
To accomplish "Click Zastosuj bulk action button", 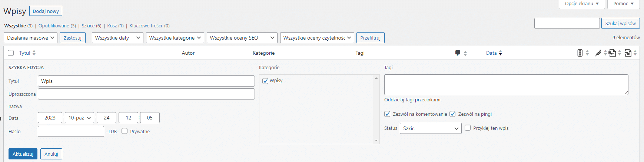I will click(x=73, y=38).
